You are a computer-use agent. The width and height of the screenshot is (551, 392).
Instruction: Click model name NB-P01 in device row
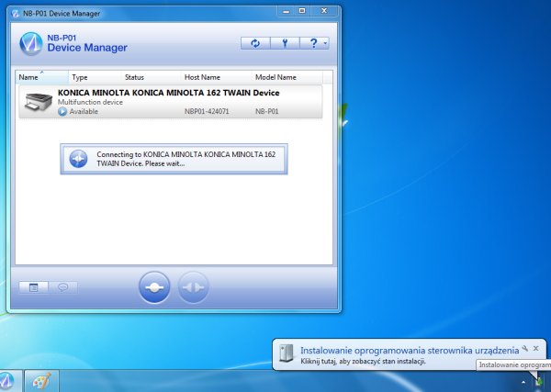click(266, 112)
